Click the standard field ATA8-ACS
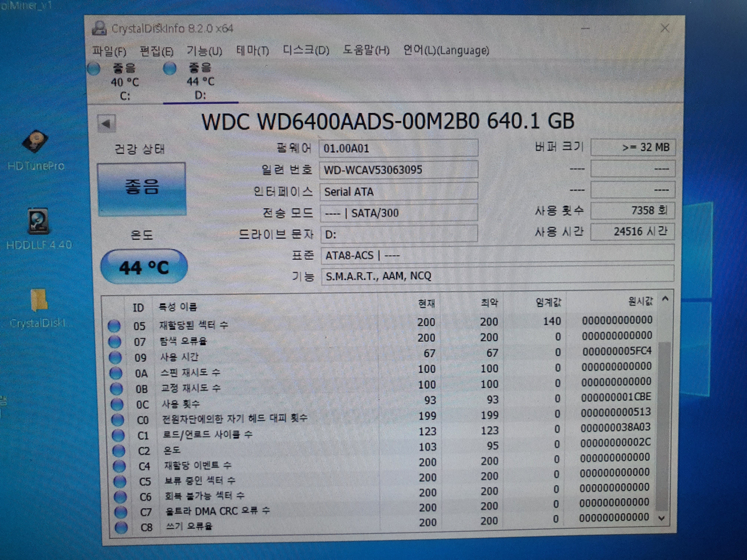 pyautogui.click(x=497, y=254)
